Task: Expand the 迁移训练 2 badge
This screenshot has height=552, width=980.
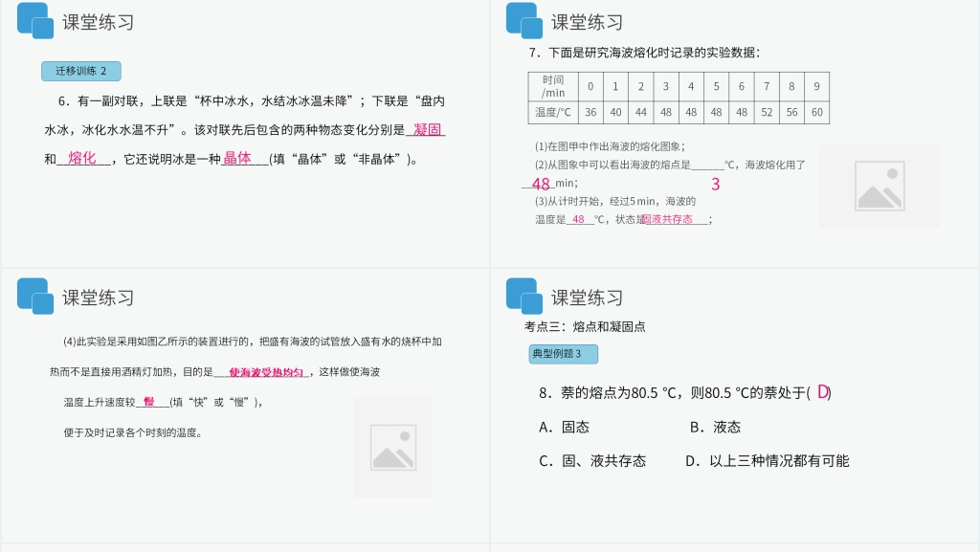Action: point(80,71)
